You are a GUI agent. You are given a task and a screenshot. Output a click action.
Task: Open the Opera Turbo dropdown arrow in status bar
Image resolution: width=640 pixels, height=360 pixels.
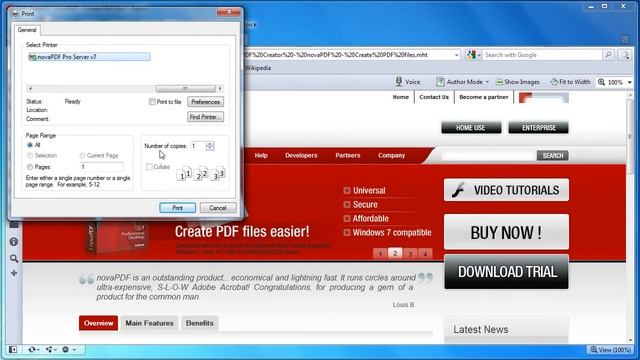click(x=74, y=350)
